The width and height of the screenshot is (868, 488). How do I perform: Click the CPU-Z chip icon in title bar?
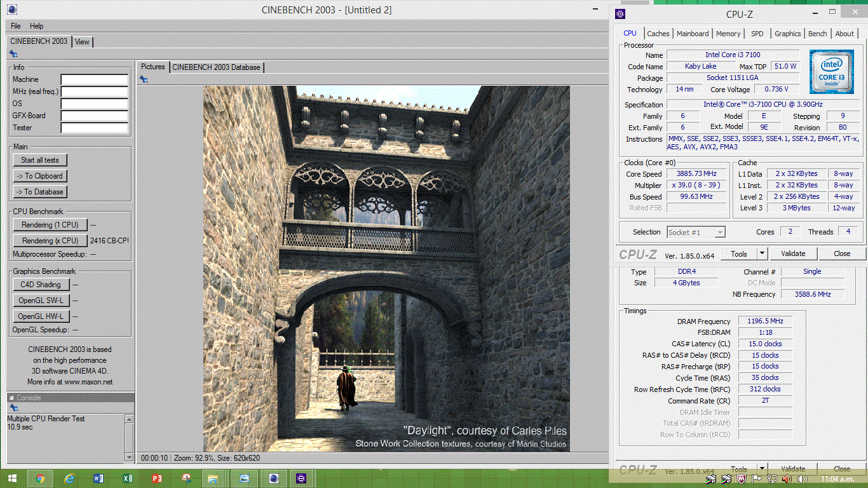621,13
